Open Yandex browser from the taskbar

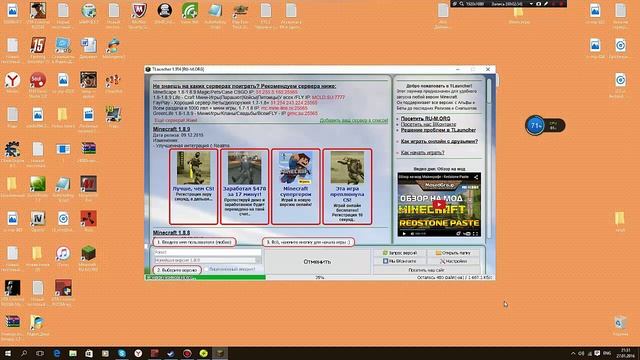pyautogui.click(x=138, y=353)
